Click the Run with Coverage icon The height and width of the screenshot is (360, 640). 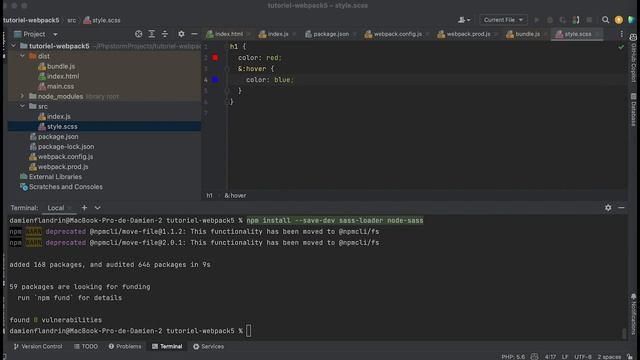click(563, 20)
